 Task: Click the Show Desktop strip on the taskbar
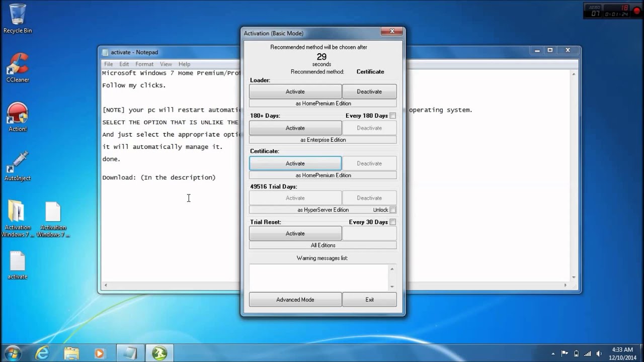641,353
